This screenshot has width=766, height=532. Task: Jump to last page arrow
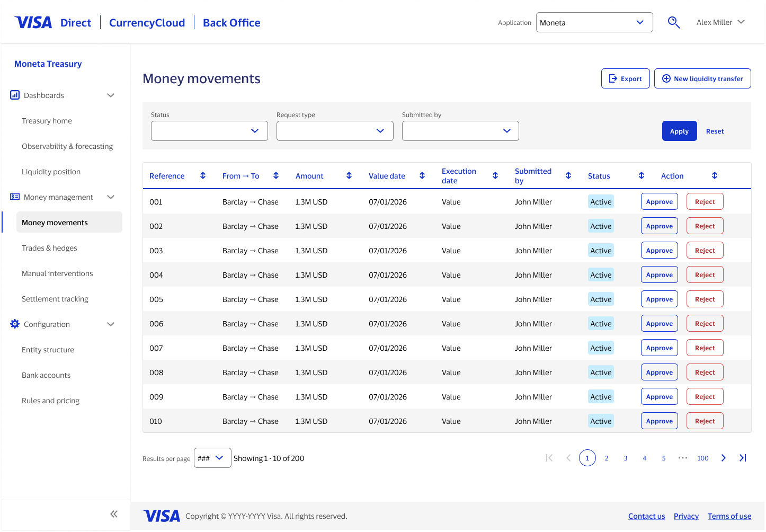(743, 458)
